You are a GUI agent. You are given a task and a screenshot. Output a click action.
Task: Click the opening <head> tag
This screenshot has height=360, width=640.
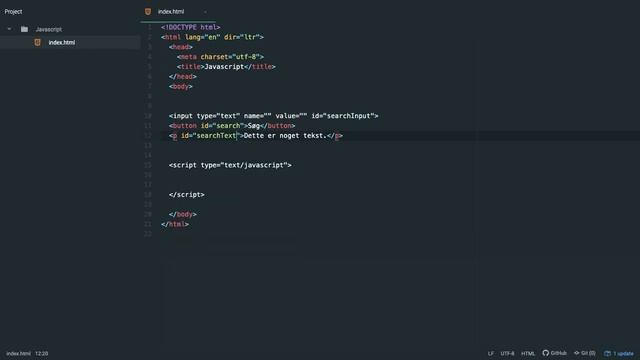(181, 47)
